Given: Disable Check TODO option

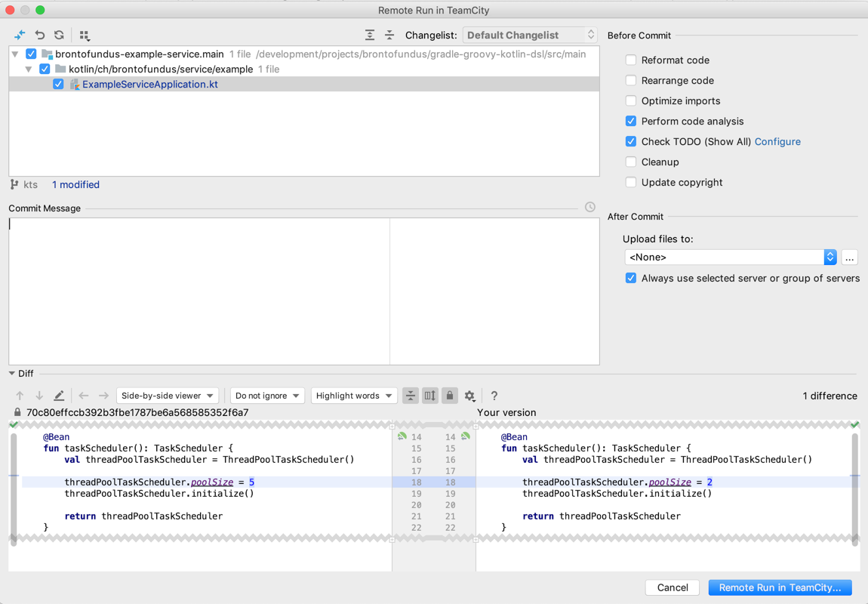Looking at the screenshot, I should coord(630,142).
